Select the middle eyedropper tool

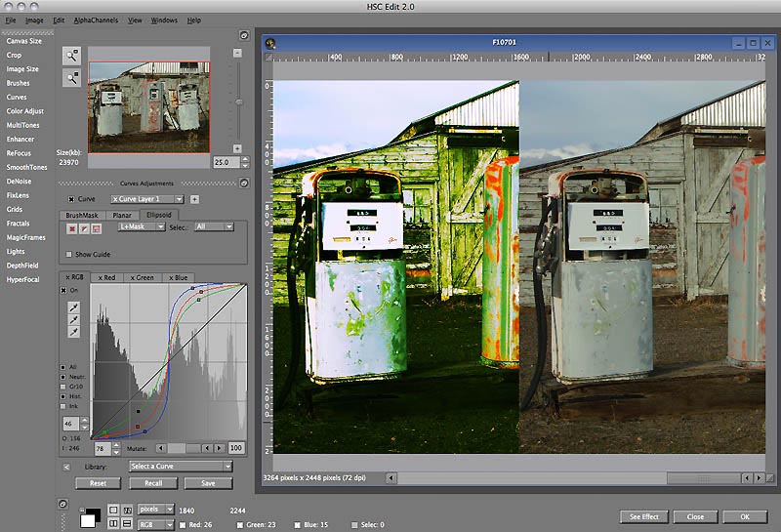74,319
